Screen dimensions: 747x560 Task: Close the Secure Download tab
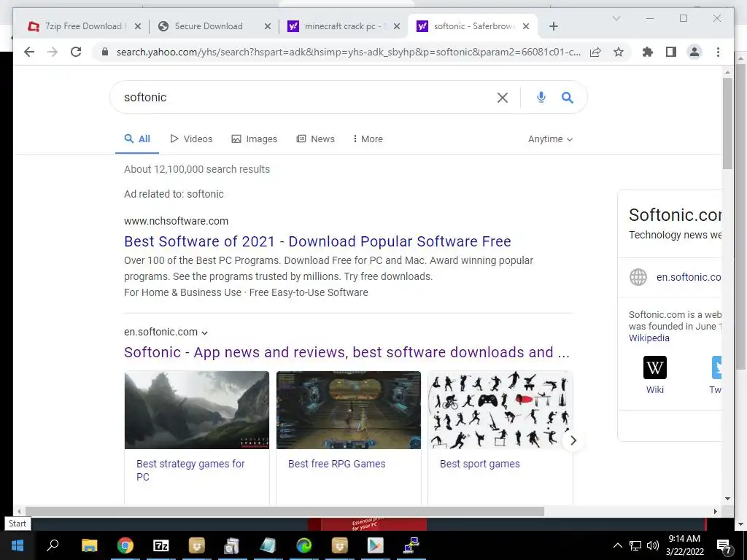pyautogui.click(x=268, y=26)
